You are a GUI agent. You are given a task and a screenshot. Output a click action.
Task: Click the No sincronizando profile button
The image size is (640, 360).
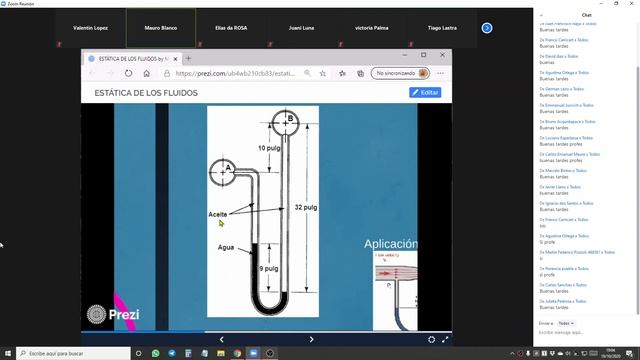point(400,73)
